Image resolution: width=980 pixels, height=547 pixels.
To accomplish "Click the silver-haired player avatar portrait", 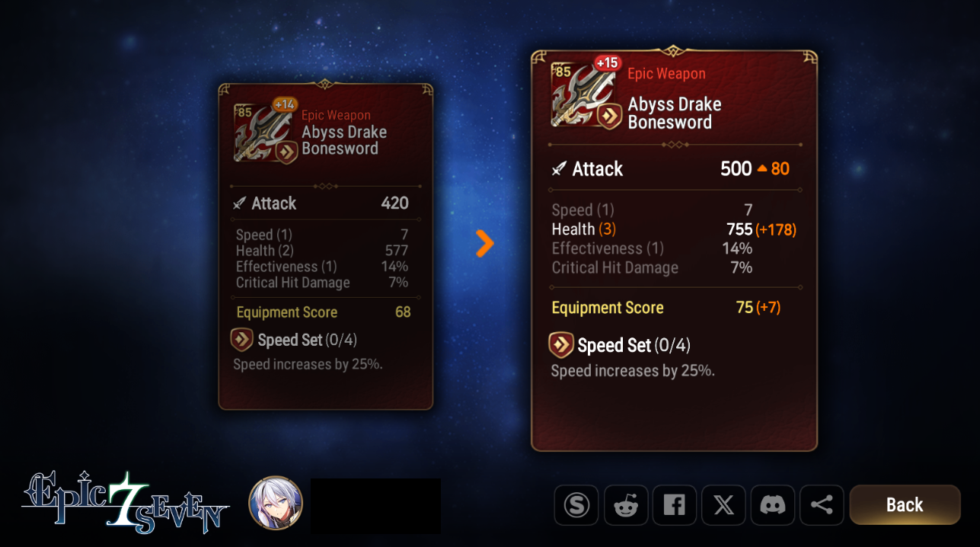I will [276, 504].
